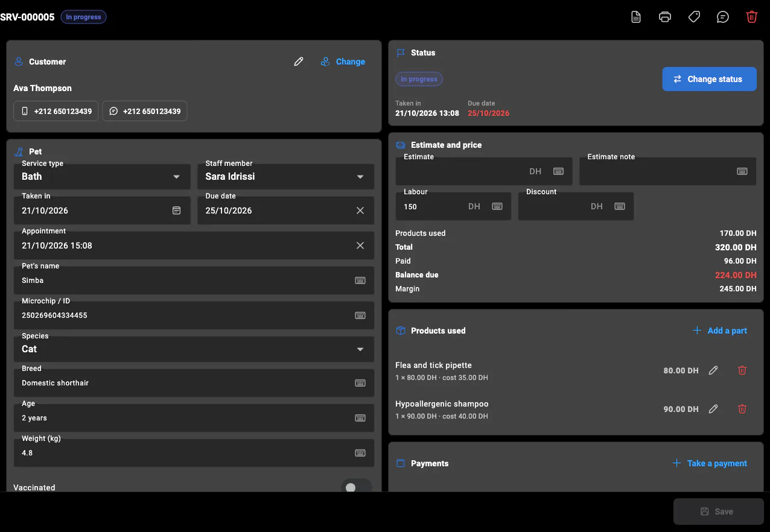
Task: Print the service order
Action: pos(665,17)
